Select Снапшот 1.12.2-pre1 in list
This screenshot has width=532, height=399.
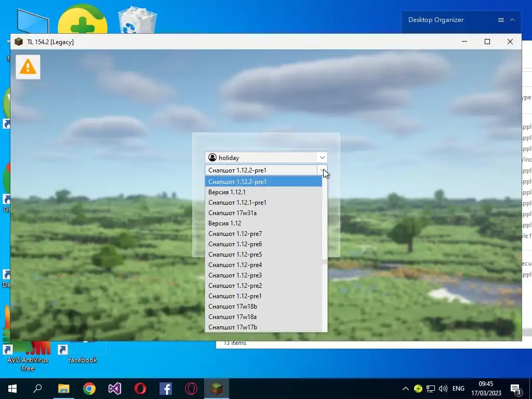[263, 181]
